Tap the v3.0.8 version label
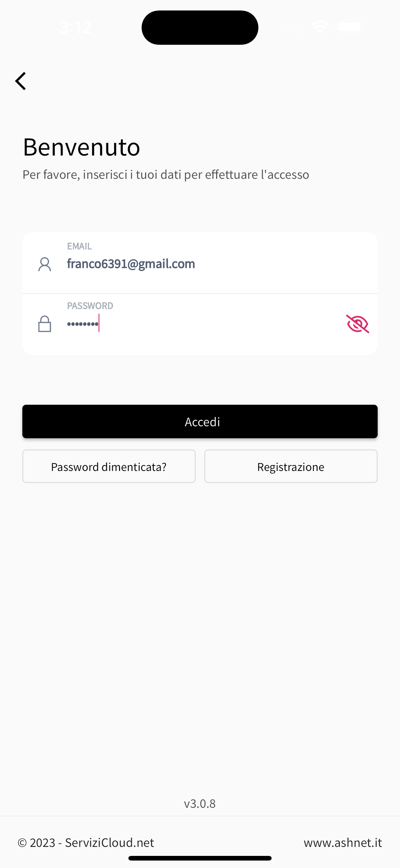Viewport: 400px width, 868px height. [200, 804]
